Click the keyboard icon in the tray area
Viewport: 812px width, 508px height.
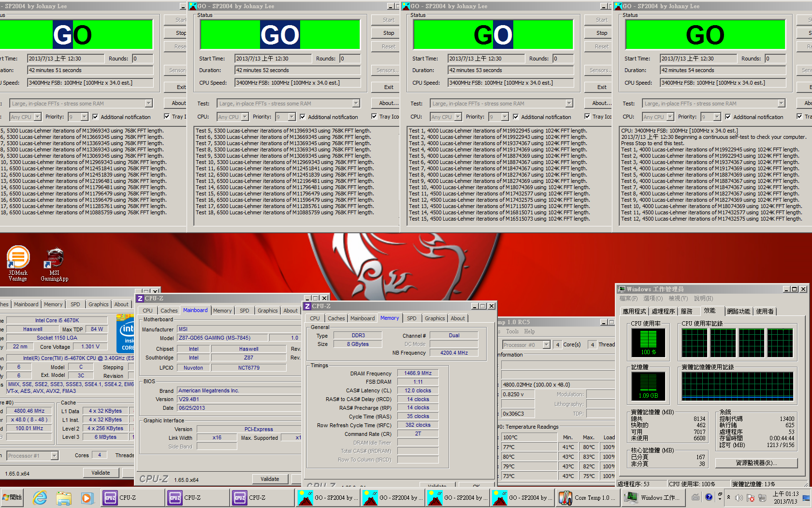[696, 497]
